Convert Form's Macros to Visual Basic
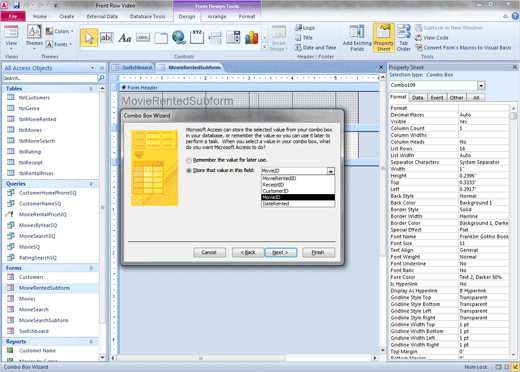 click(x=463, y=48)
